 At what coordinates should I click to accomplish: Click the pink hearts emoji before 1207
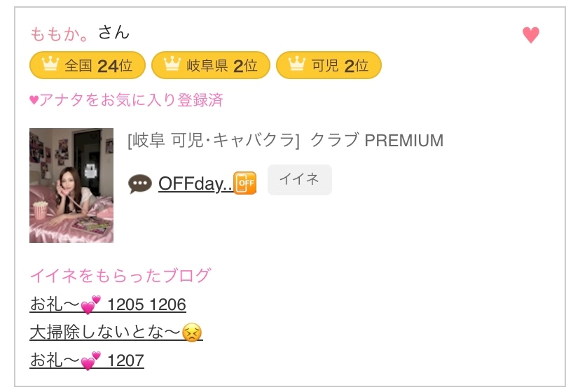point(91,362)
